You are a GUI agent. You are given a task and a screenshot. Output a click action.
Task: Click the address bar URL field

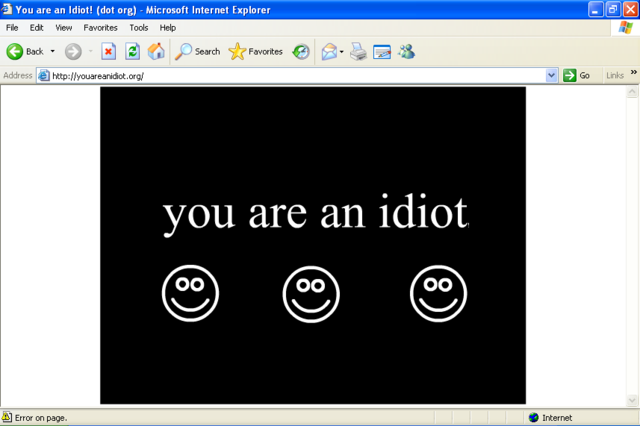(x=297, y=76)
